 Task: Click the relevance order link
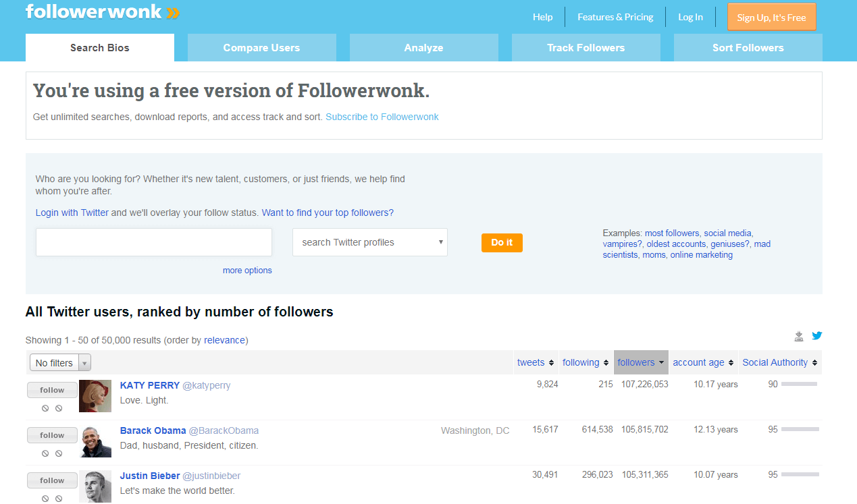225,341
